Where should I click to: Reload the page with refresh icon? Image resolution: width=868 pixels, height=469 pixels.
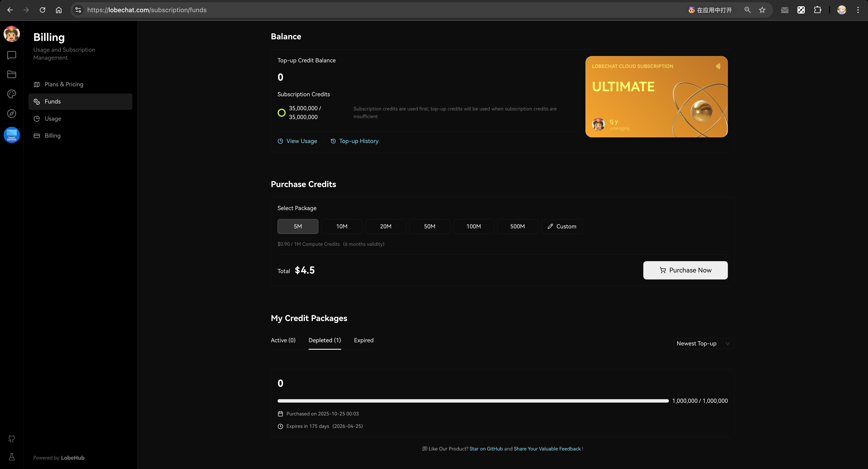point(42,10)
